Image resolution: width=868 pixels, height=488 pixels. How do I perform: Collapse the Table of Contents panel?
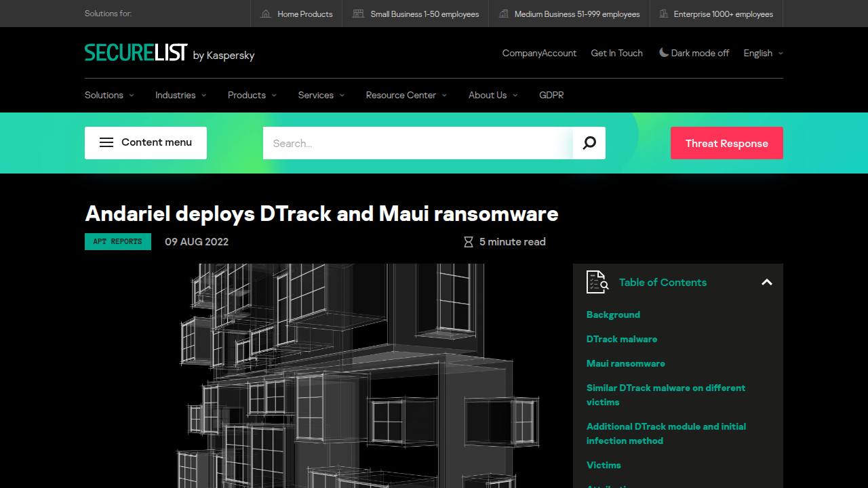click(767, 282)
